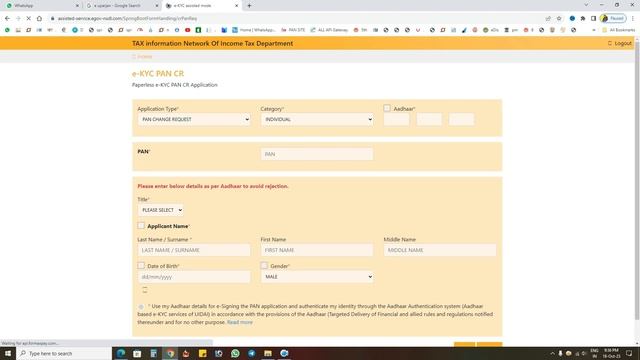
Task: Tick the Date of Birth checkbox
Action: 141,265
